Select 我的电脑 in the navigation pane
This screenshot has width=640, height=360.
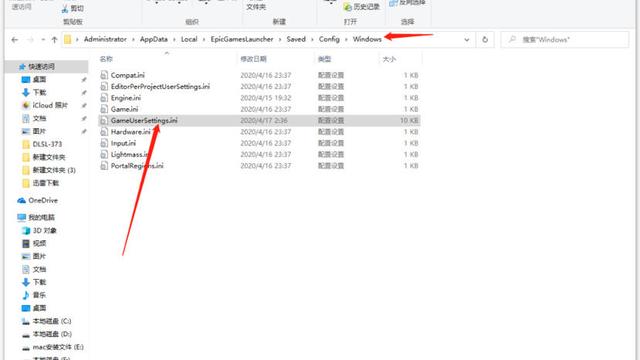tap(41, 218)
